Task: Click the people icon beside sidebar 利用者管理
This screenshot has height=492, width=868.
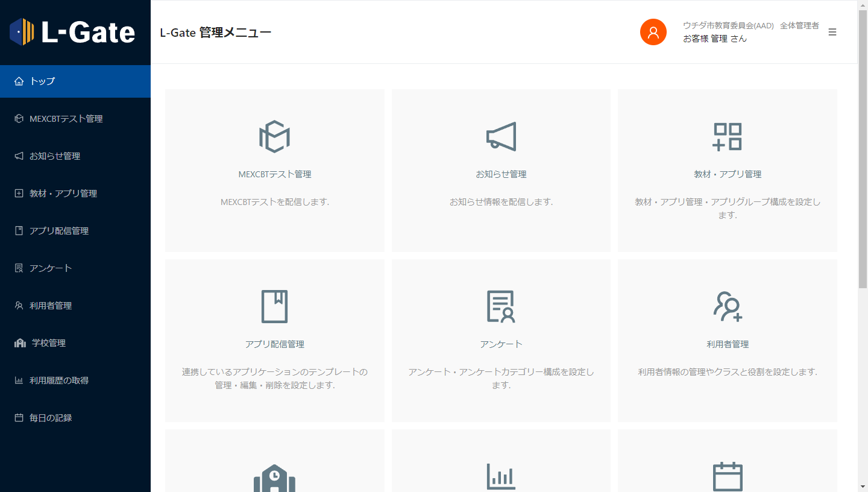Action: [19, 306]
